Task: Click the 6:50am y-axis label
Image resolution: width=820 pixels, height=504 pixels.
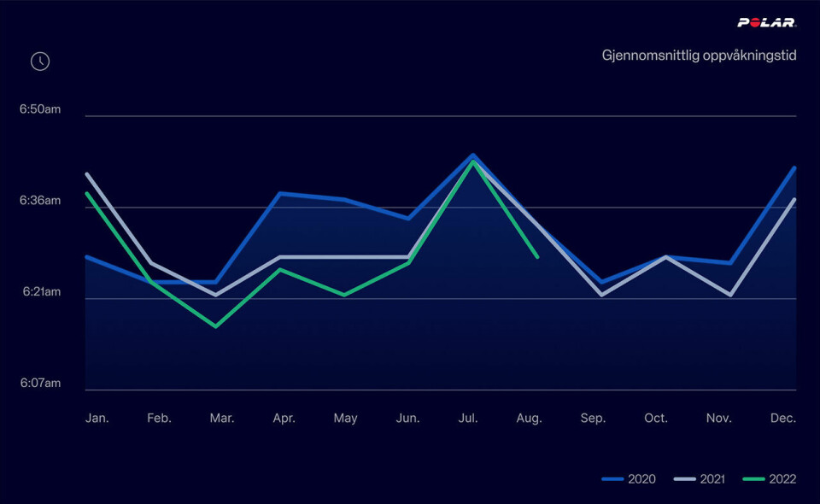Action: pyautogui.click(x=40, y=109)
